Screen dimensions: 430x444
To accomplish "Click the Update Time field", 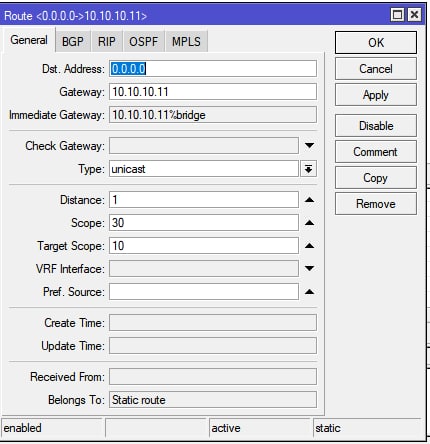I will pos(213,346).
